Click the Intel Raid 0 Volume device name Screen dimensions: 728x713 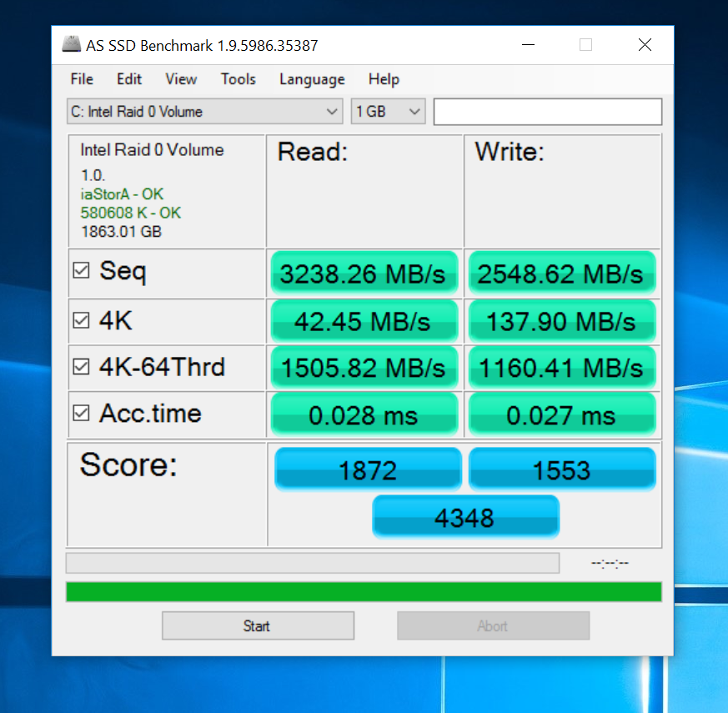152,150
